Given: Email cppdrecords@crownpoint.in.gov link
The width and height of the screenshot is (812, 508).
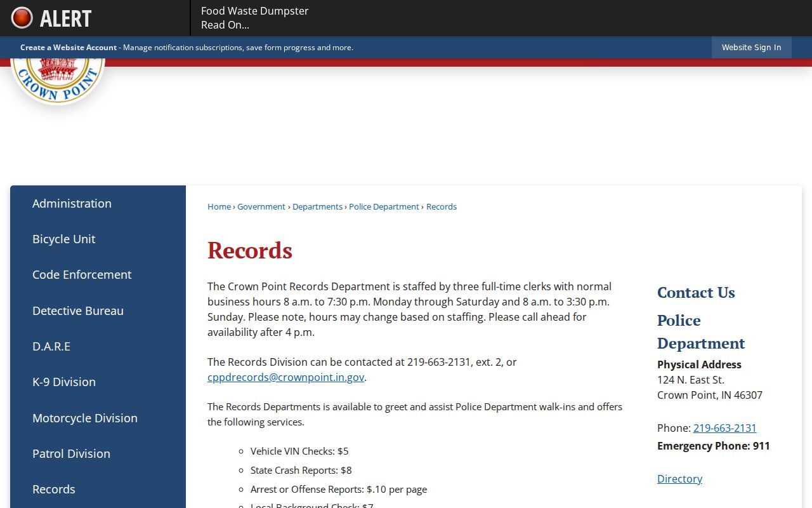Looking at the screenshot, I should pos(285,377).
